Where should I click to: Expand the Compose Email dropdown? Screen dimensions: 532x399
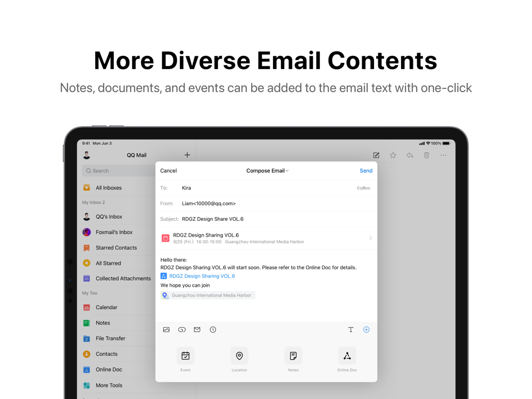268,171
